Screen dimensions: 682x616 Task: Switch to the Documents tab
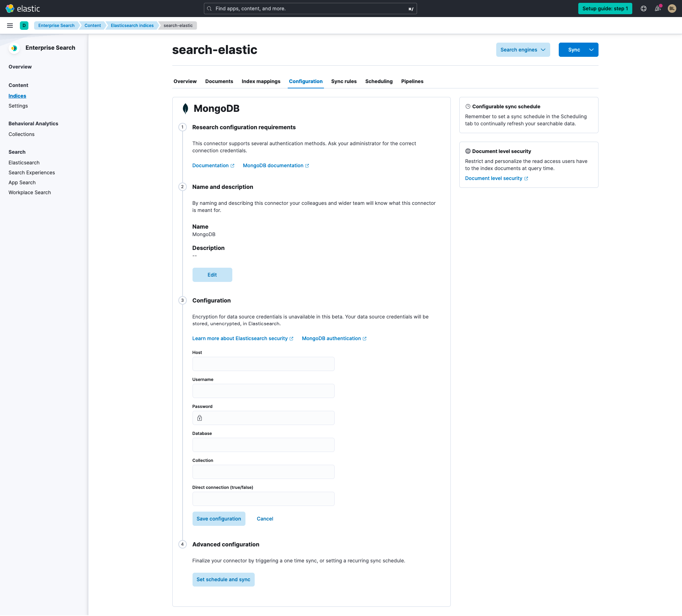point(219,81)
